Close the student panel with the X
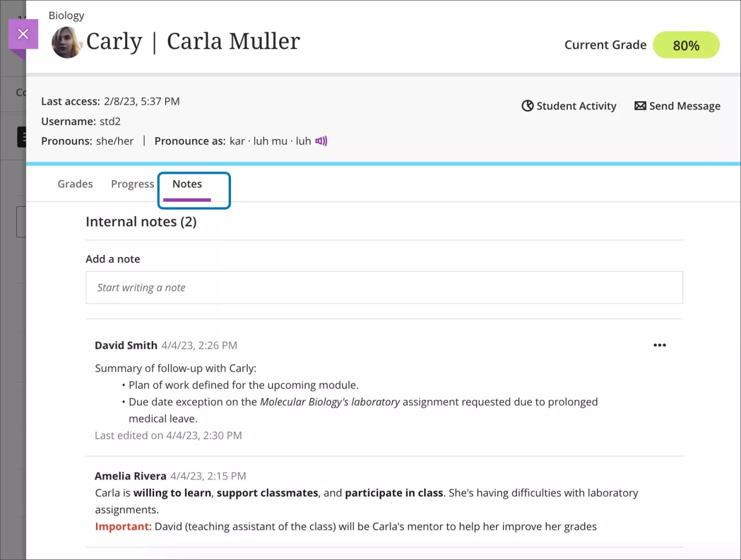 pos(23,34)
